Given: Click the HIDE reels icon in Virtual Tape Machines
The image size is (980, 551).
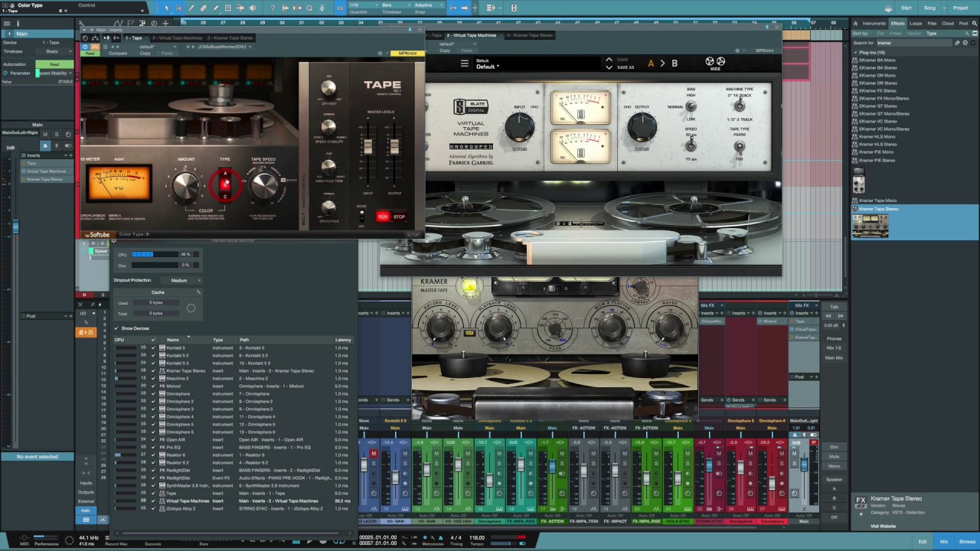Looking at the screenshot, I should pyautogui.click(x=715, y=63).
